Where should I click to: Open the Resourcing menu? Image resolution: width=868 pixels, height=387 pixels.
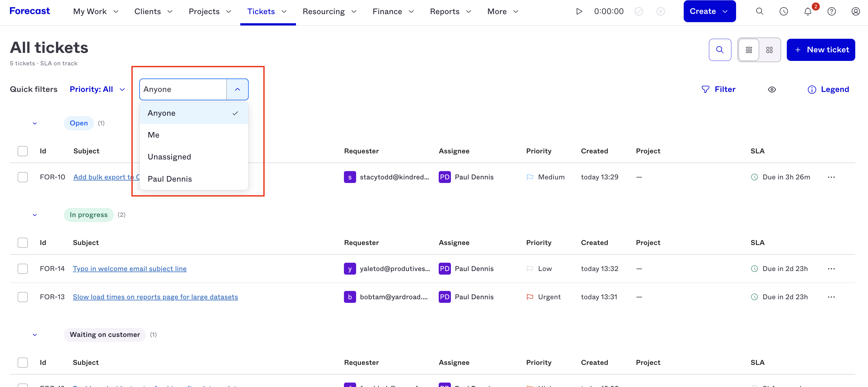point(330,11)
